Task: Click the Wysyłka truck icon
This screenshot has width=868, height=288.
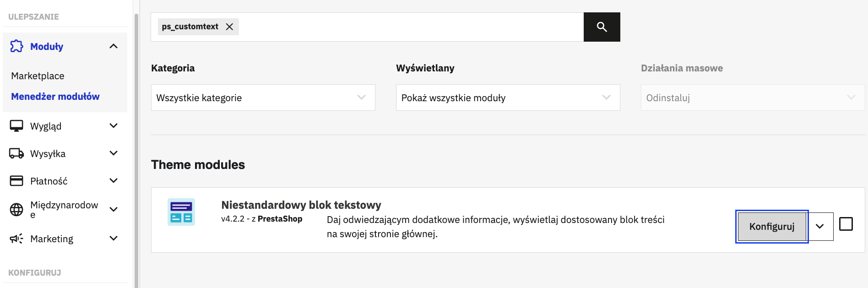Action: tap(16, 153)
